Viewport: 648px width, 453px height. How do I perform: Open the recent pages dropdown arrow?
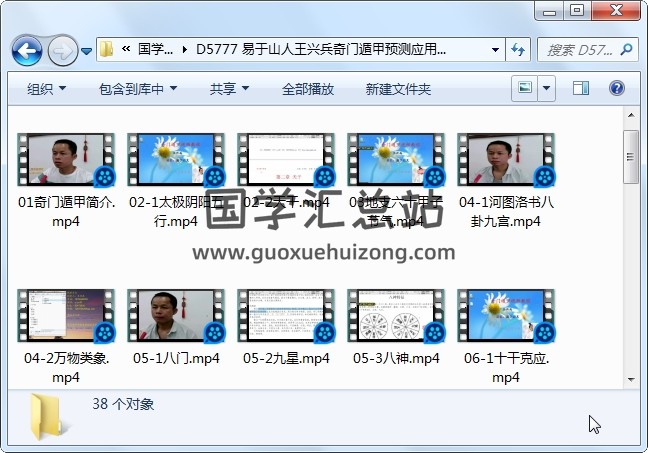click(x=87, y=50)
